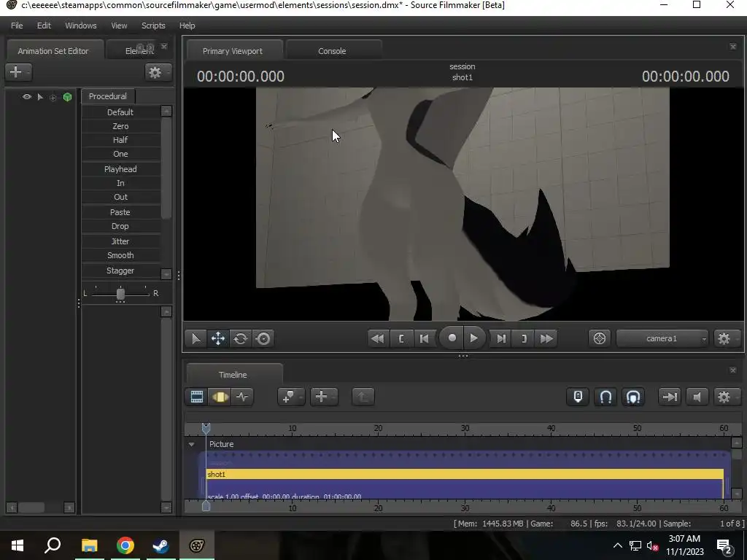Close the Timeline panel
This screenshot has width=747, height=560.
[x=732, y=370]
